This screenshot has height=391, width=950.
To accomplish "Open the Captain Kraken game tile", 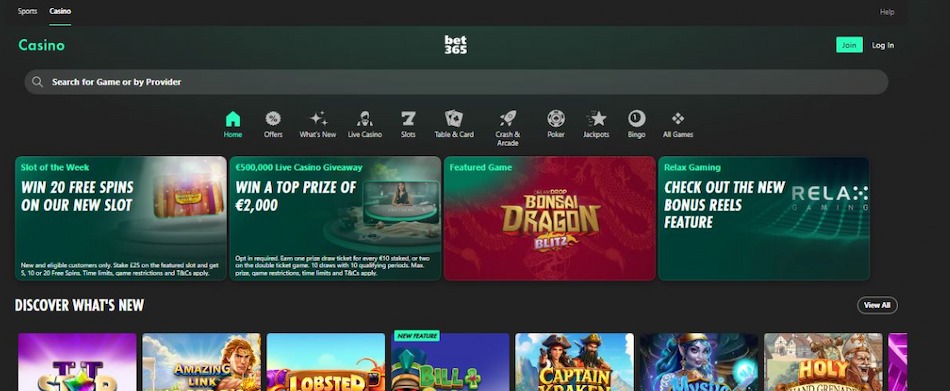I will point(574,362).
